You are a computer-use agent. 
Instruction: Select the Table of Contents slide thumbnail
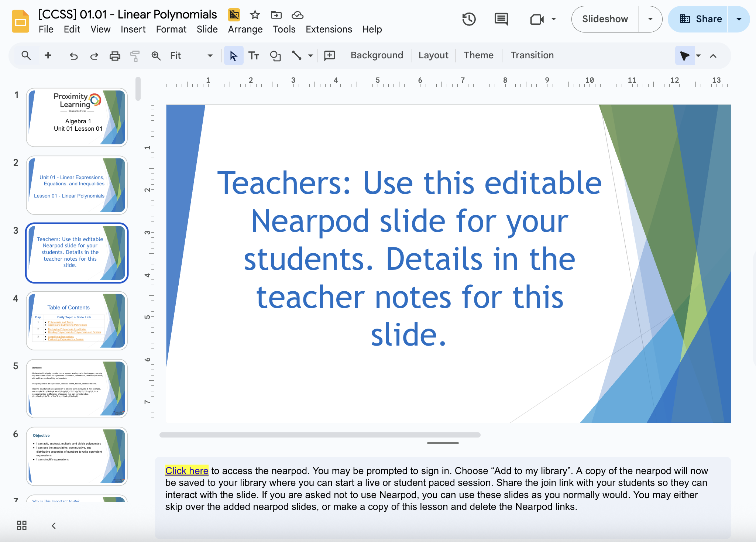tap(77, 321)
